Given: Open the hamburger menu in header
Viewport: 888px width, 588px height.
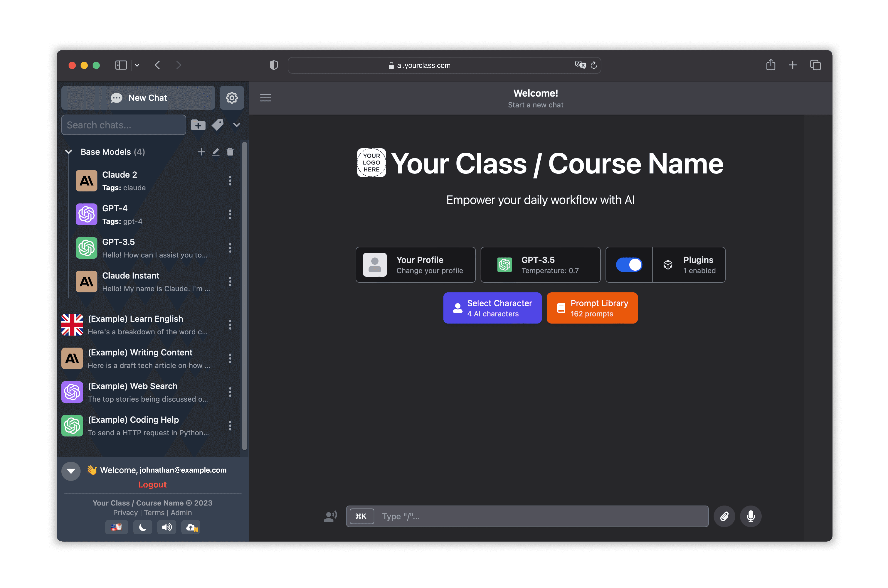Looking at the screenshot, I should 265,98.
